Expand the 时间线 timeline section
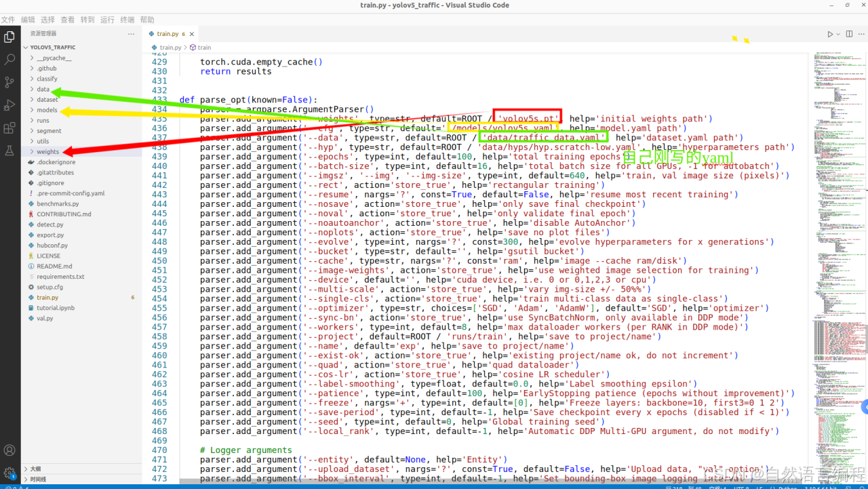The image size is (868, 489). (81, 479)
